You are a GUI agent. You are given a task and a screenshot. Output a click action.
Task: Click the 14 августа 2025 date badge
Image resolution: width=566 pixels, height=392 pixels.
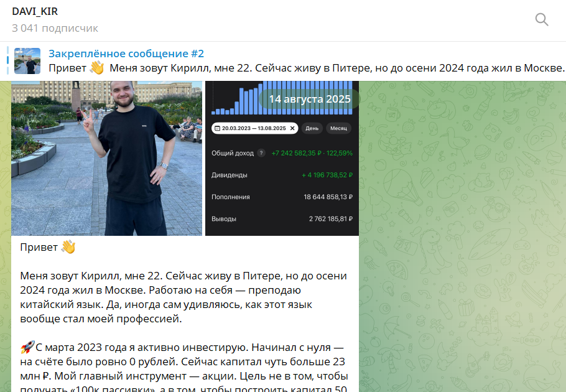(x=310, y=99)
